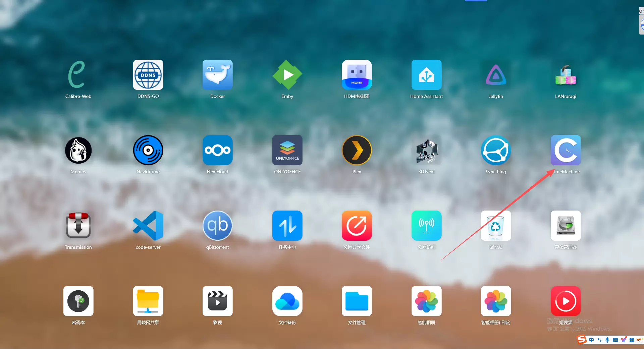Open the Transmission download app
Screen dimensions: 644x349
[78, 226]
